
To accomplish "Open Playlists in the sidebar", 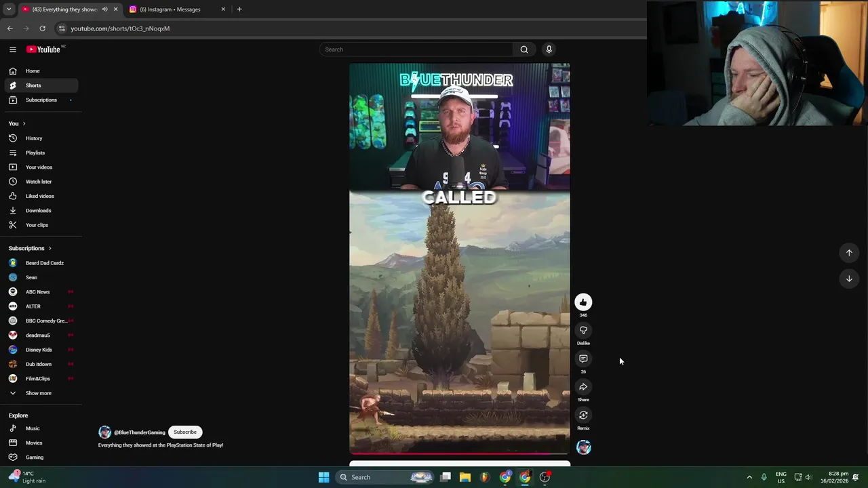I will 41,152.
